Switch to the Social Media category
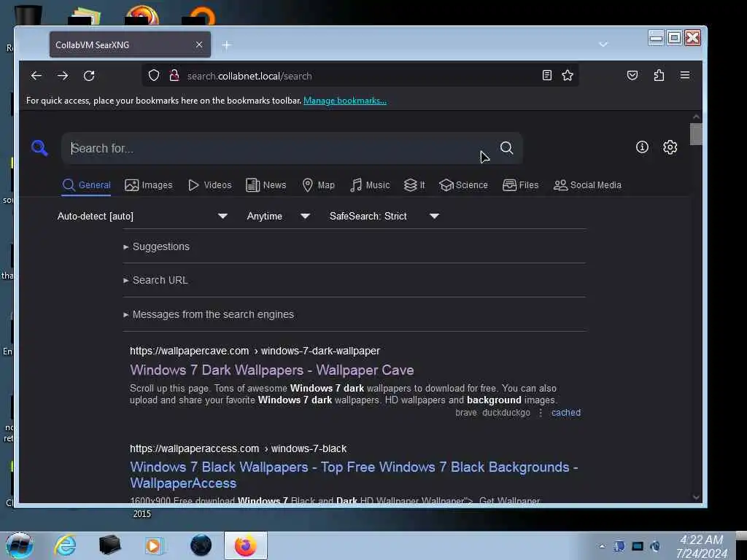Viewport: 747px width, 560px height. [x=587, y=185]
